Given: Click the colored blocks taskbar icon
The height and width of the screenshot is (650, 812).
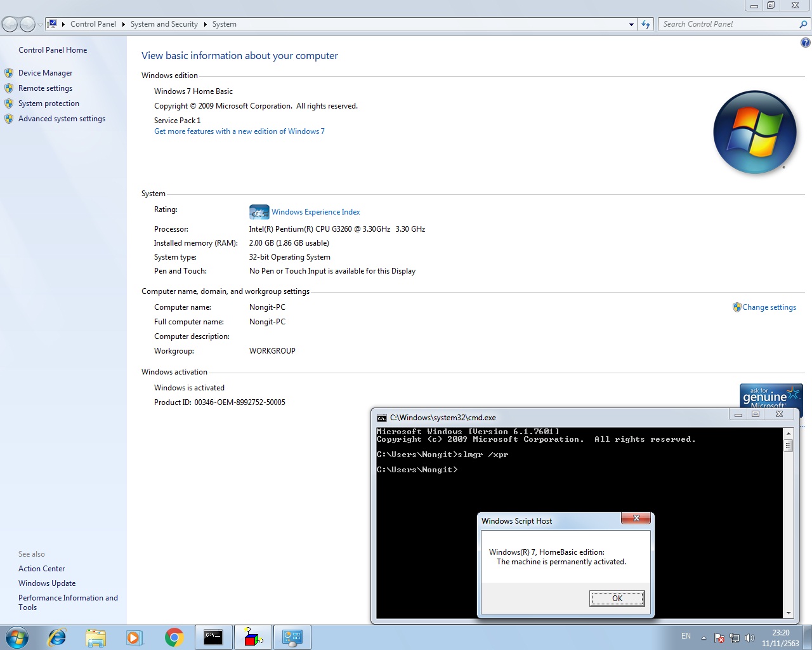Looking at the screenshot, I should click(253, 637).
